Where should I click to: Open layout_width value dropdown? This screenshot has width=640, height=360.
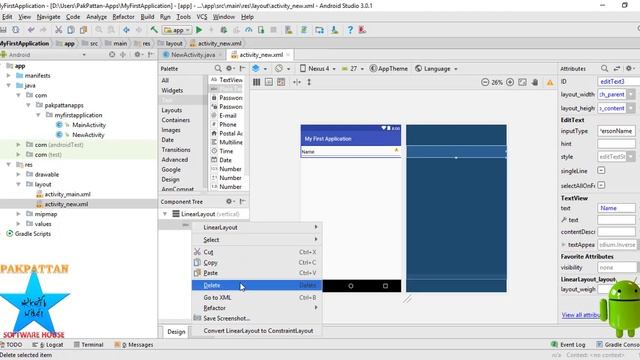pos(631,94)
